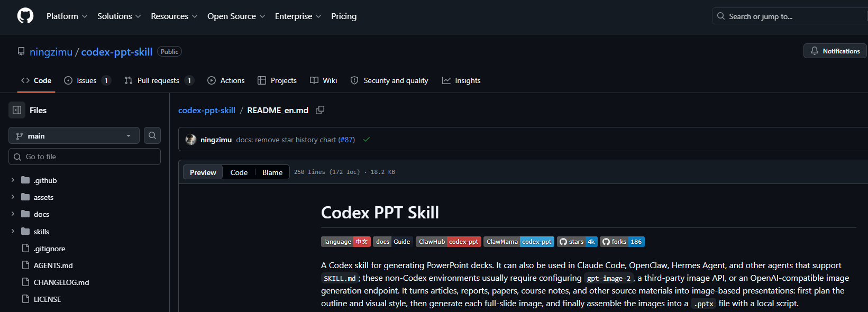Click the forks 186 badge
868x312 pixels.
pyautogui.click(x=622, y=242)
